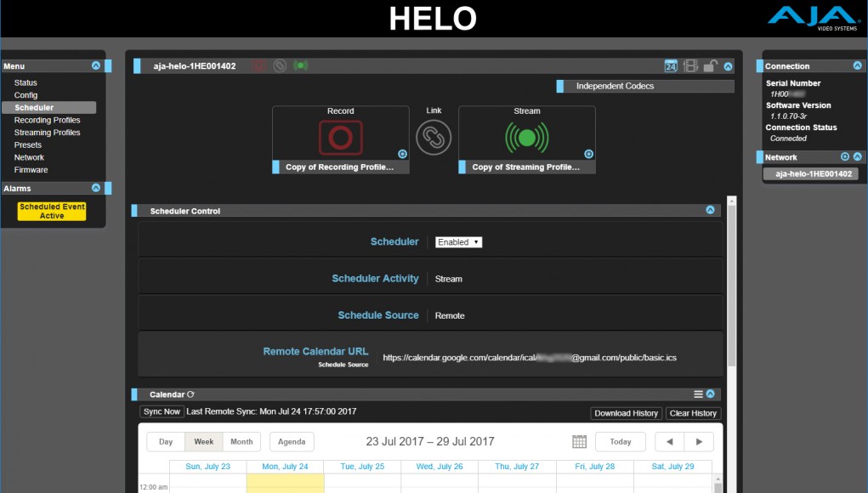The image size is (868, 493).
Task: Open the Stream panel gear settings
Action: click(589, 154)
